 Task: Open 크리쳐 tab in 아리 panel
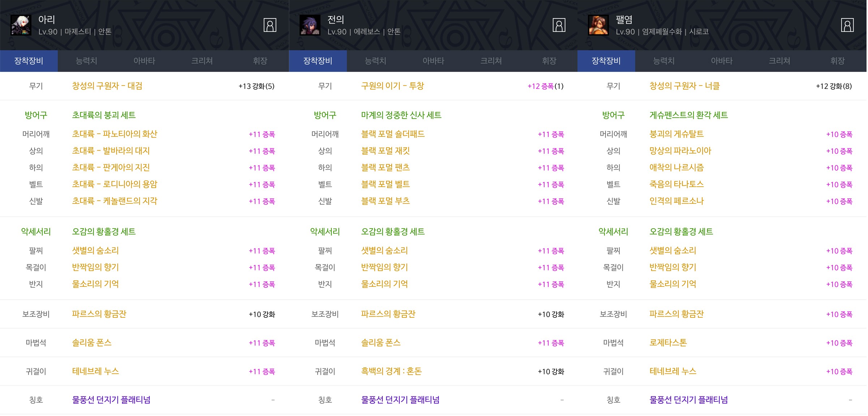point(202,61)
